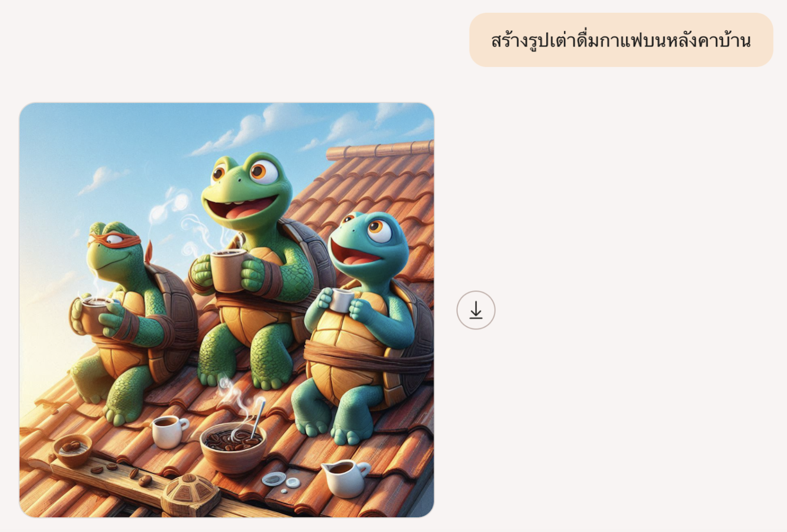Screen dimensions: 787x532
Task: Open the generated turtle coffee image
Action: pyautogui.click(x=227, y=310)
